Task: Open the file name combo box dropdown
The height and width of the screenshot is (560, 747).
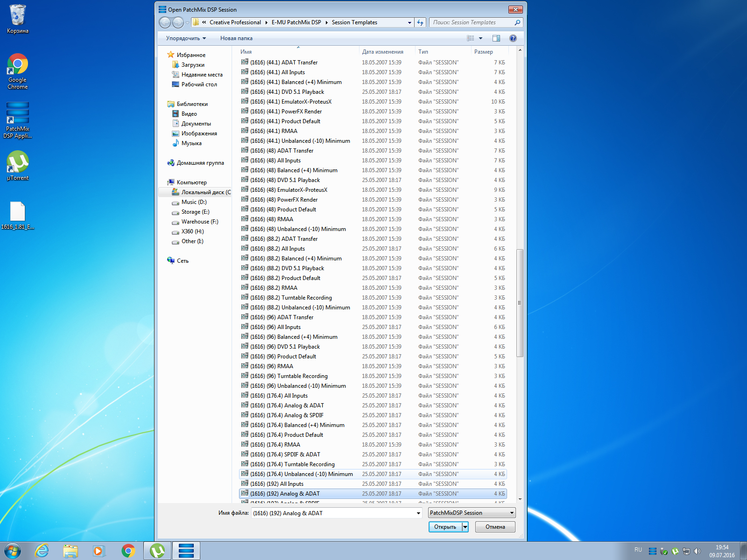Action: (418, 513)
